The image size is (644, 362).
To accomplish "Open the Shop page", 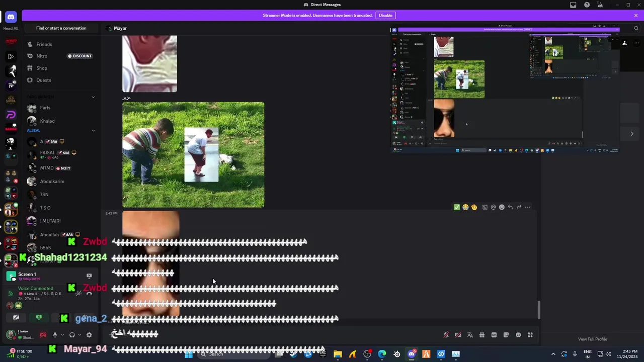I will tap(61, 68).
